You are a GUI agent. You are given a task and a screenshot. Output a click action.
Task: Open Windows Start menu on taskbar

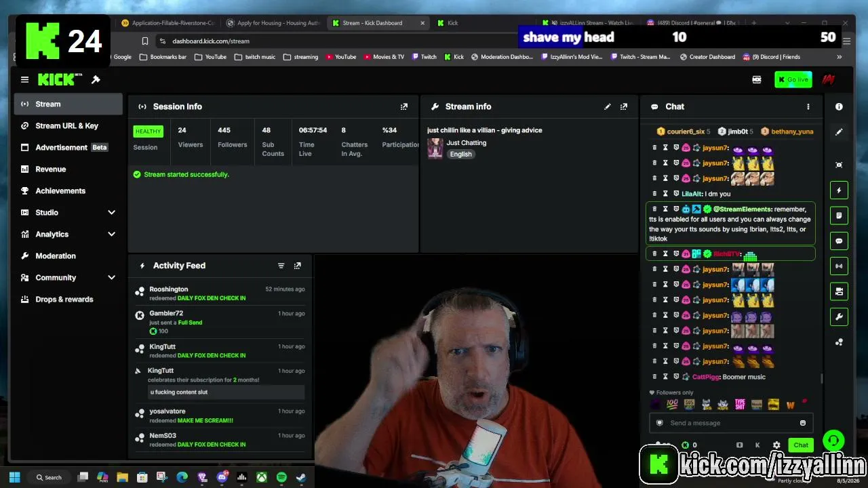click(x=15, y=477)
